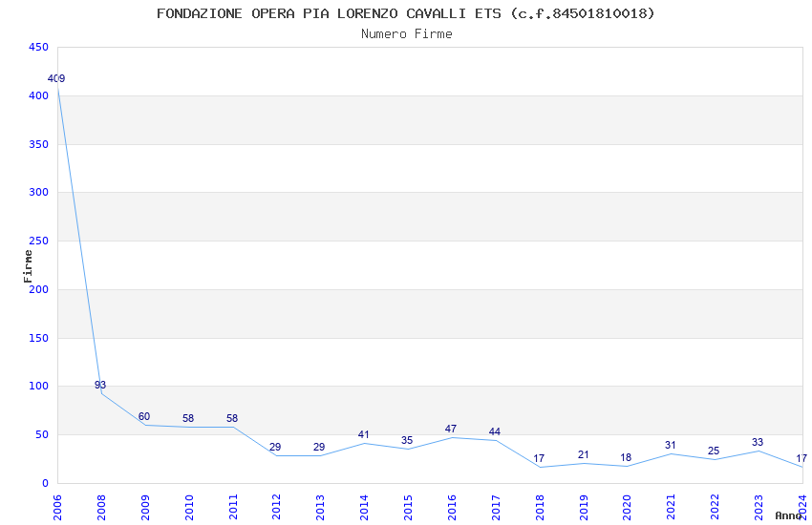Click the y-axis tick value 250
The height and width of the screenshot is (525, 812).
[39, 241]
